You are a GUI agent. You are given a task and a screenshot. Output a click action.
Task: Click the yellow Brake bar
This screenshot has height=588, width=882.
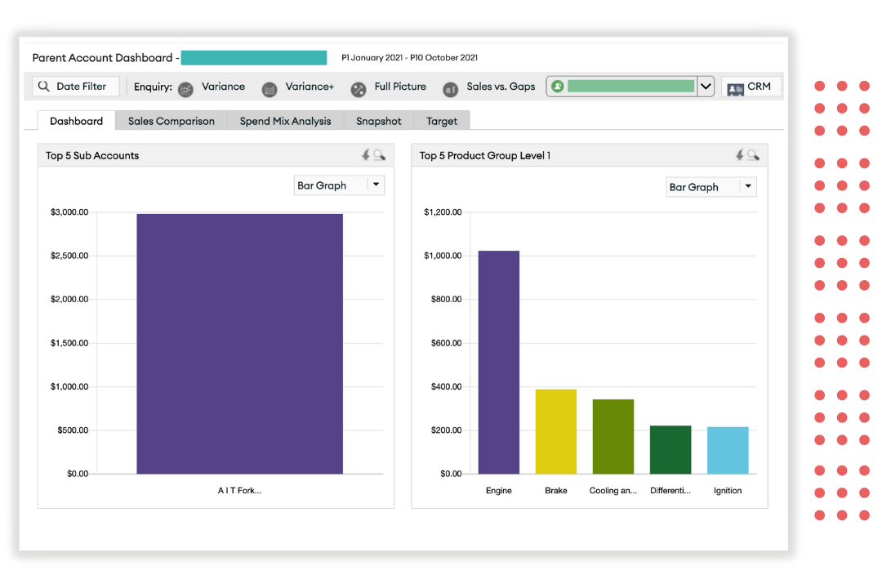[555, 431]
